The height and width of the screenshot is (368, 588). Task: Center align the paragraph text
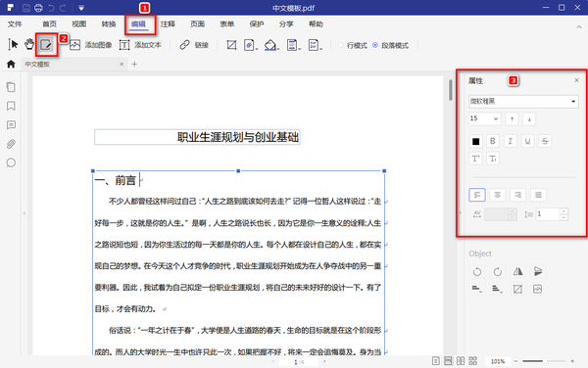coord(497,195)
